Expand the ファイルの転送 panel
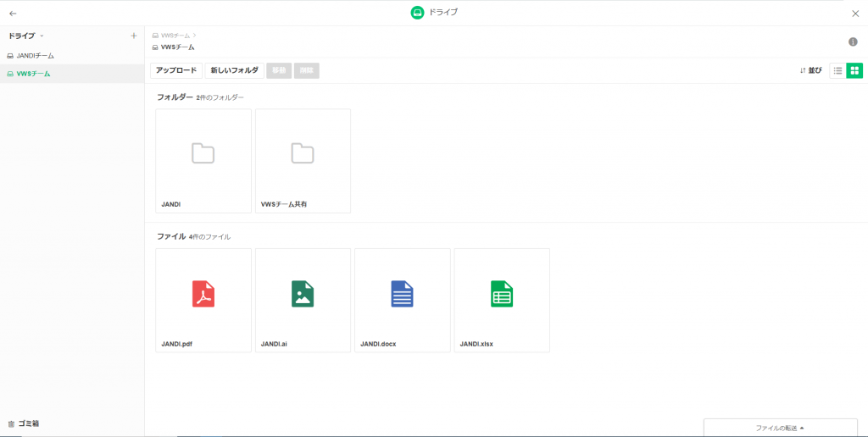The width and height of the screenshot is (868, 437). 780,429
